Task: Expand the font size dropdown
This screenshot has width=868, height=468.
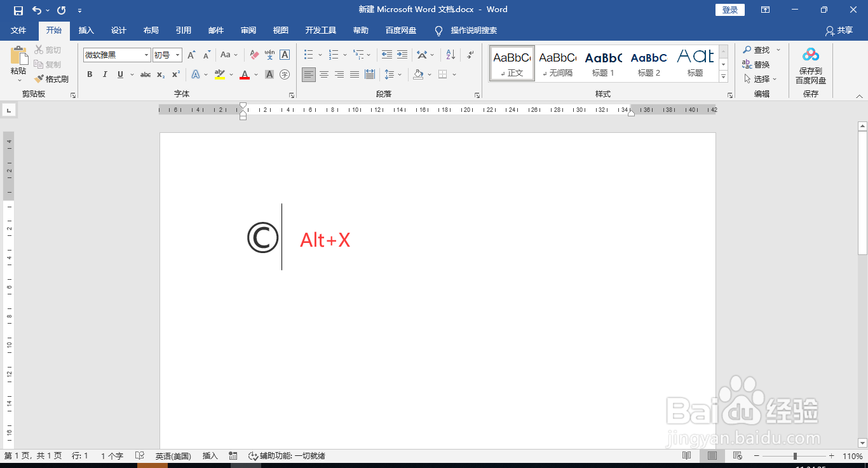Action: 177,55
